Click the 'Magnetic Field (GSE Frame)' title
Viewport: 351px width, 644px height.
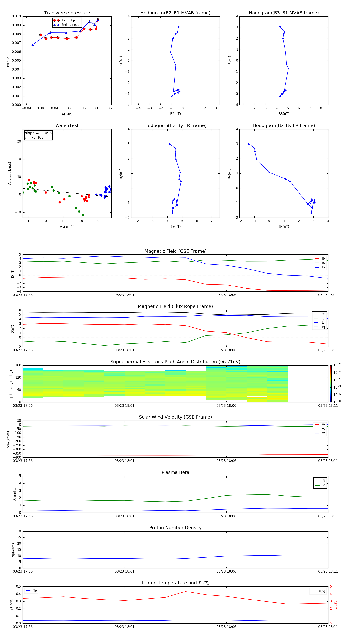coord(175,251)
